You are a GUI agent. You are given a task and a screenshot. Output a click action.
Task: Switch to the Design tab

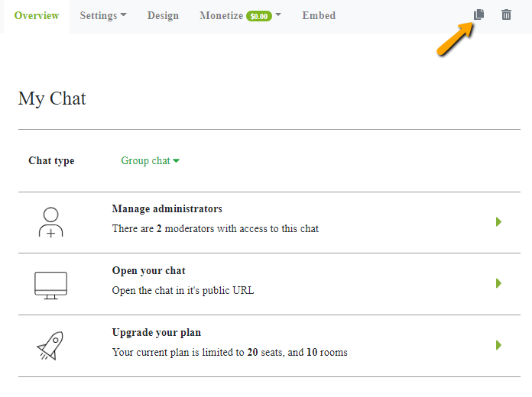163,16
